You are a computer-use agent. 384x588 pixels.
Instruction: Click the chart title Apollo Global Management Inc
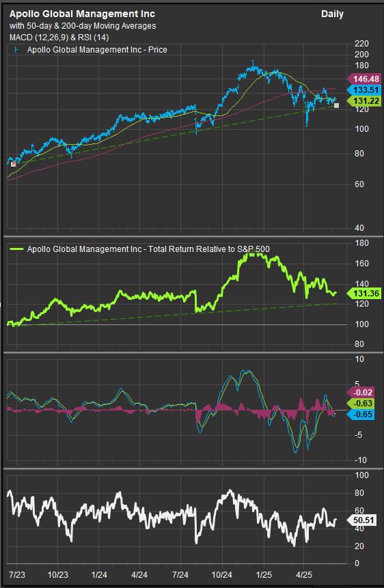82,14
